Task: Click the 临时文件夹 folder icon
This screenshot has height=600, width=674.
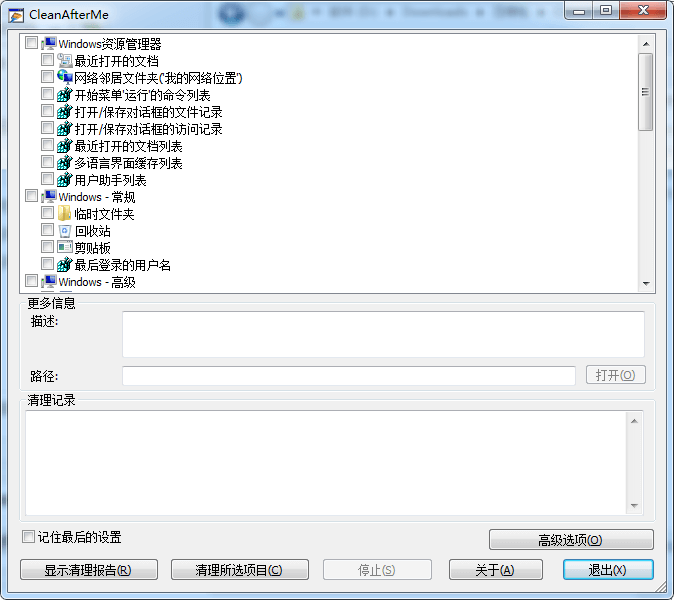Action: click(x=64, y=214)
